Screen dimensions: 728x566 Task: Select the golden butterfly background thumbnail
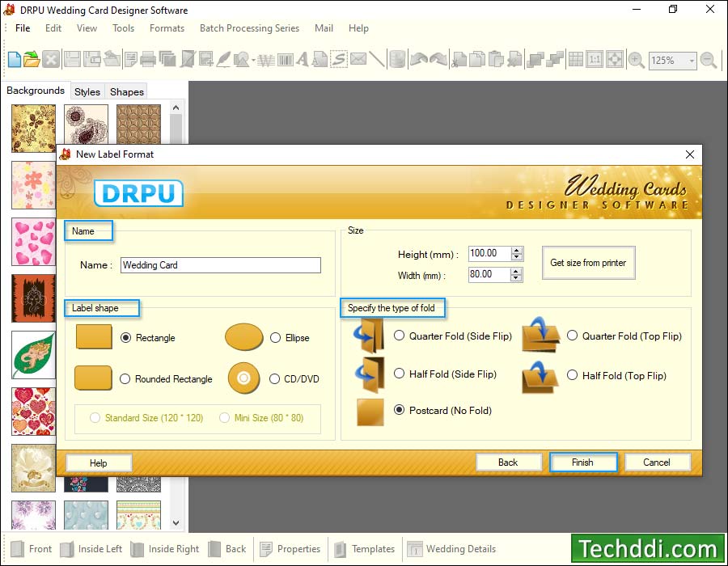click(x=33, y=128)
